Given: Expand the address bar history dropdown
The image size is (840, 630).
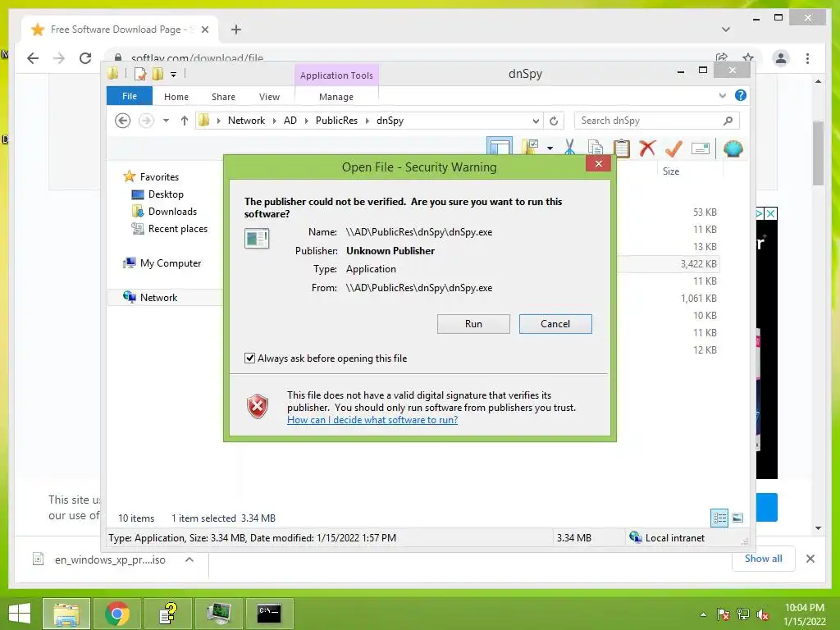Looking at the screenshot, I should tap(535, 121).
